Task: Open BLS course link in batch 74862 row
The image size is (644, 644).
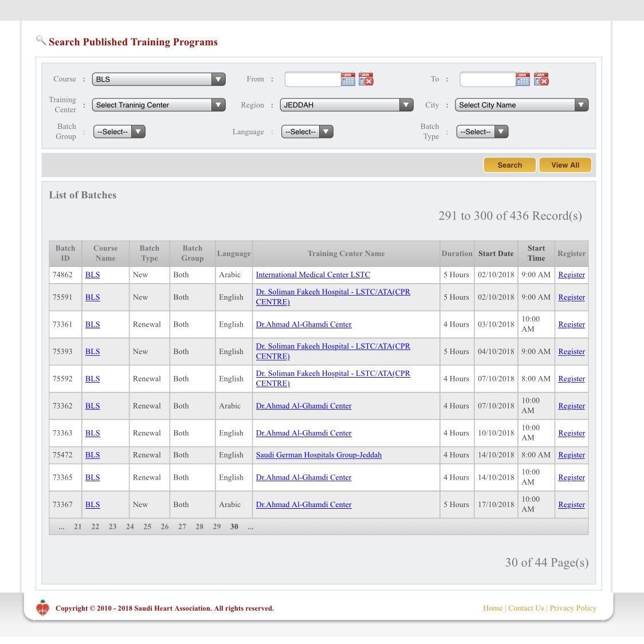Action: (92, 275)
